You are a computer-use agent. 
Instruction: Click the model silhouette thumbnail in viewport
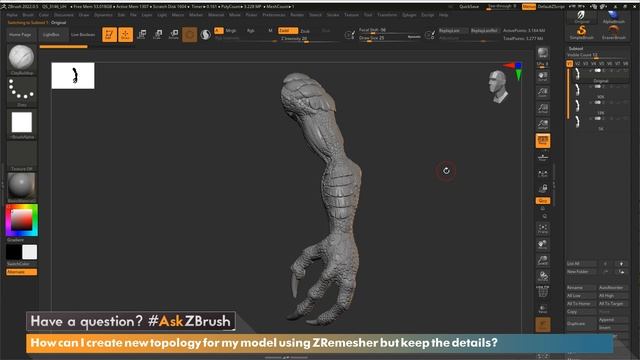tap(73, 76)
